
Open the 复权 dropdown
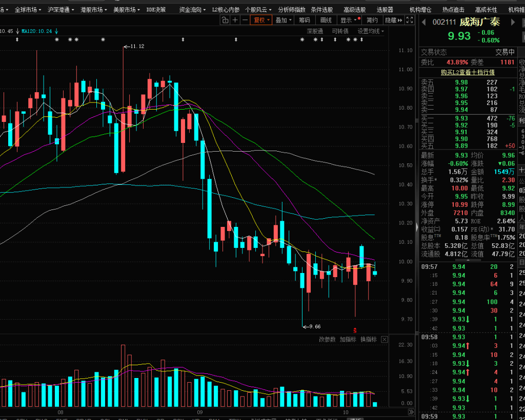[x=261, y=20]
